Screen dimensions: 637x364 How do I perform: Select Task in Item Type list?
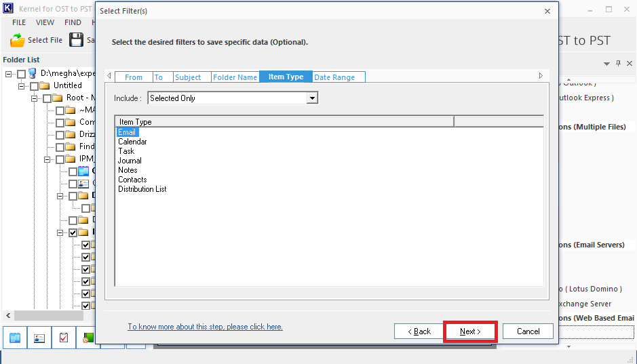point(126,151)
